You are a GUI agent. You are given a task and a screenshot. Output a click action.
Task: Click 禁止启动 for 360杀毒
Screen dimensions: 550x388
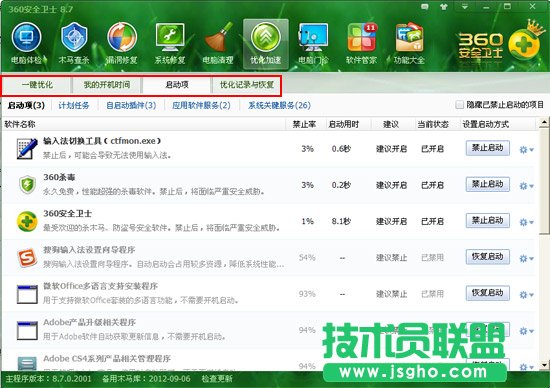(x=488, y=184)
